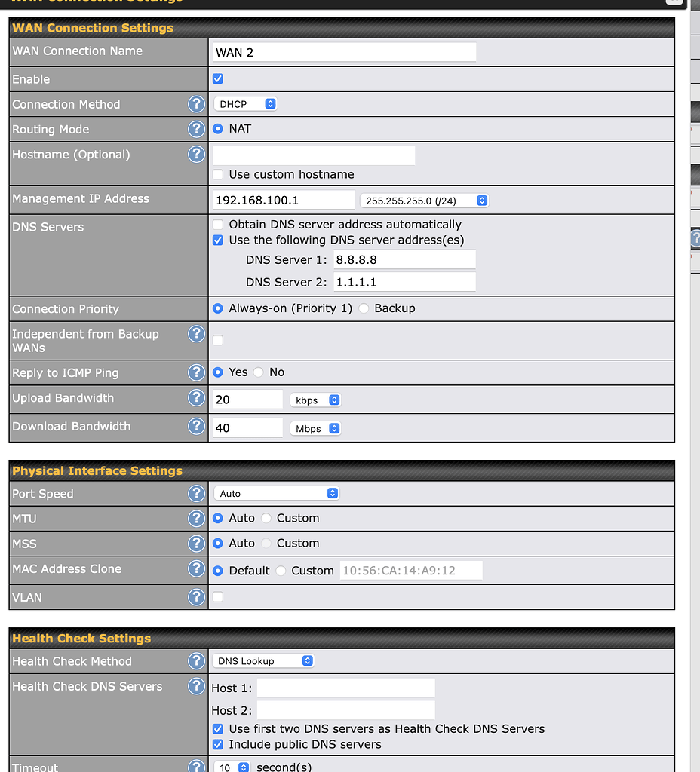Enable Use custom hostname checkbox
700x772 pixels.
click(x=218, y=174)
